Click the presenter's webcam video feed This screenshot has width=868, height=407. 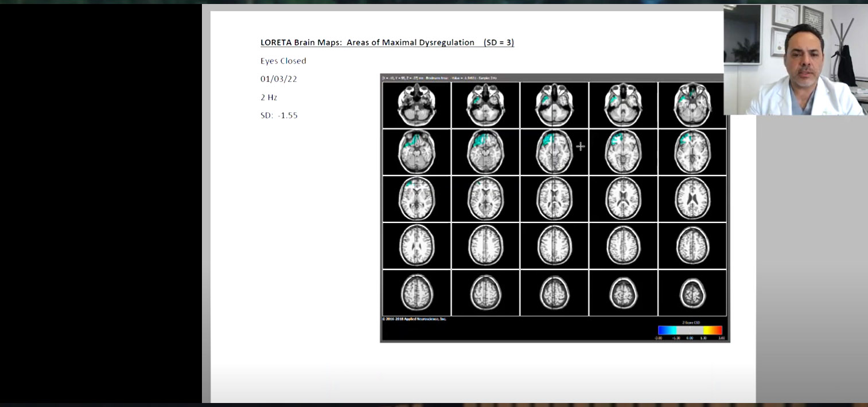pyautogui.click(x=795, y=60)
